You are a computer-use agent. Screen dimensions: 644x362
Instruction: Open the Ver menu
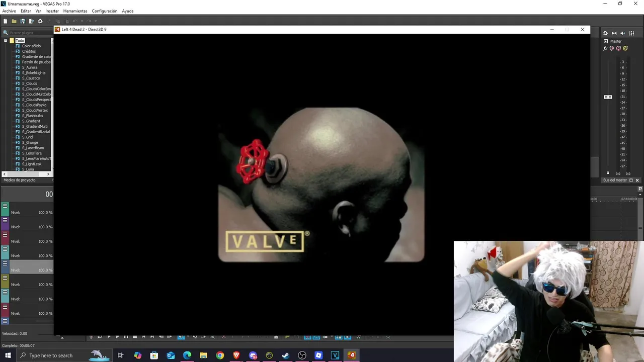pos(38,11)
